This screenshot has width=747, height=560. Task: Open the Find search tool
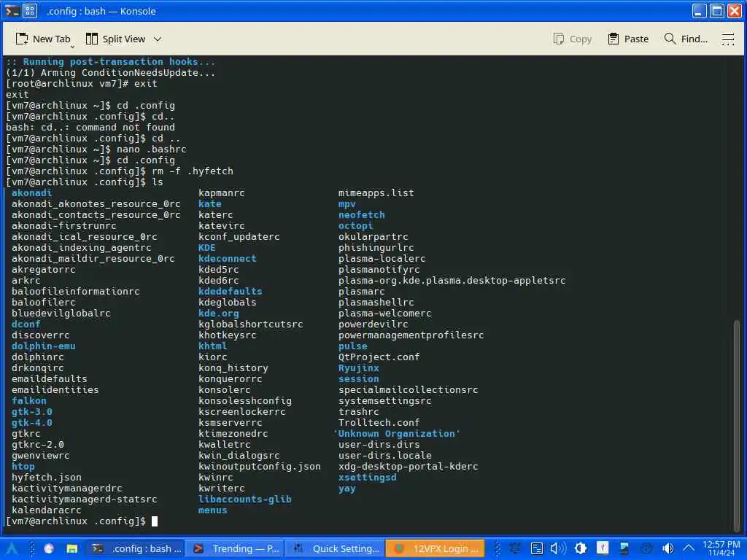pyautogui.click(x=686, y=39)
